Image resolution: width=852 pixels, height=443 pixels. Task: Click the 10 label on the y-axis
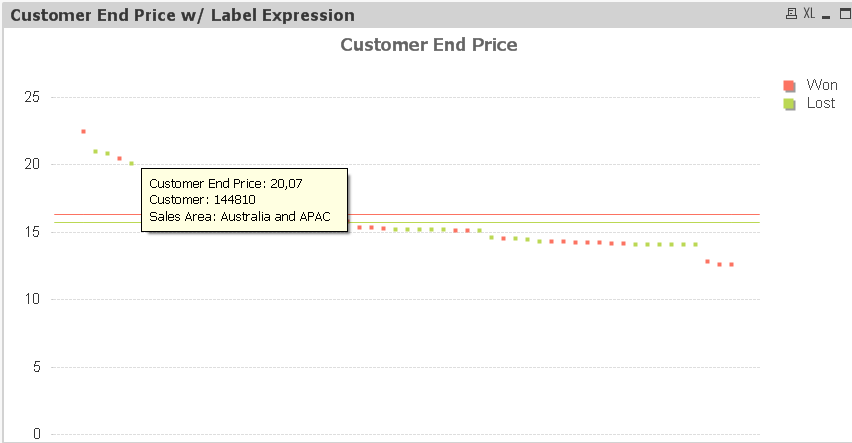point(32,299)
